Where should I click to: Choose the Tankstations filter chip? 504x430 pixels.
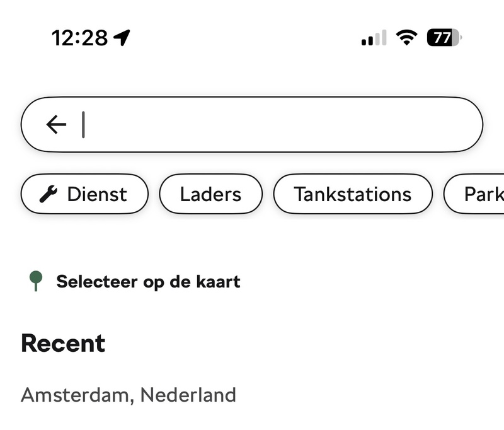(352, 194)
